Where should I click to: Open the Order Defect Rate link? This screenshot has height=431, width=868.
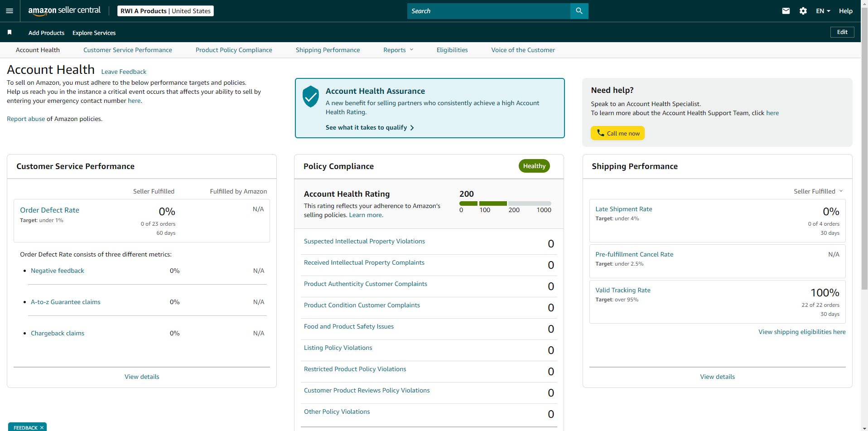coord(49,210)
